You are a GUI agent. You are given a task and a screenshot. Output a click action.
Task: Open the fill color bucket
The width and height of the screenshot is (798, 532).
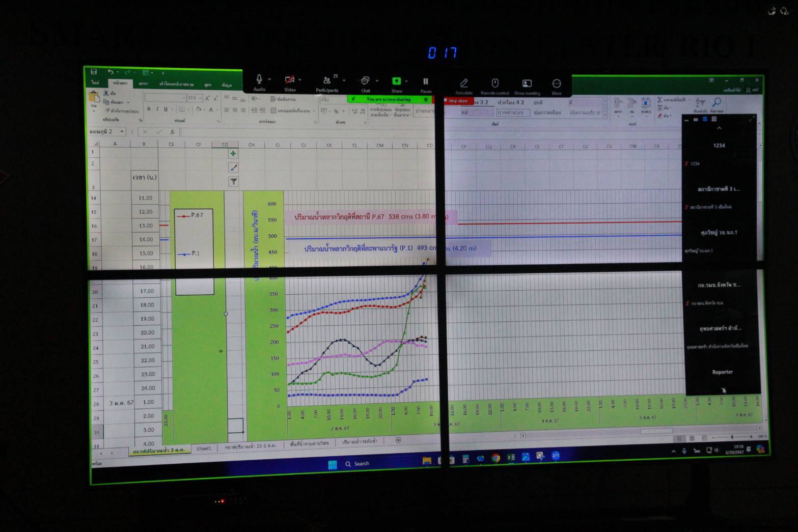click(199, 109)
